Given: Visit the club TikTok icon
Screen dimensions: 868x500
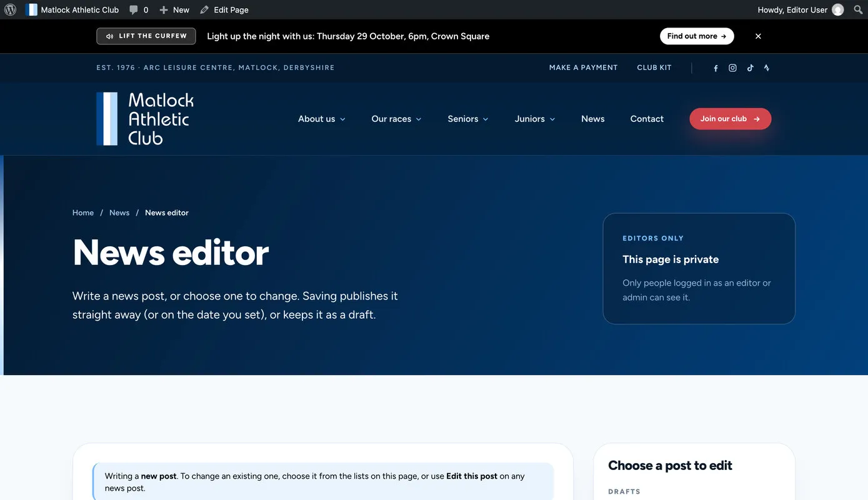Looking at the screenshot, I should click(x=750, y=68).
